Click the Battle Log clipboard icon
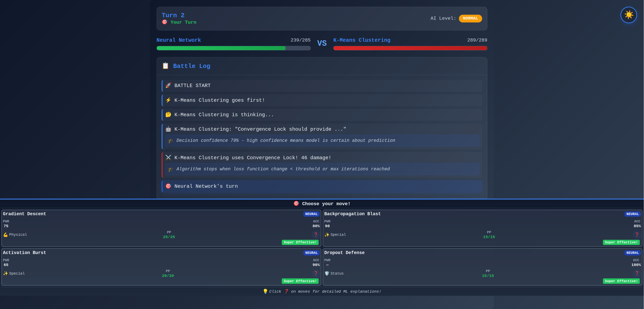The height and width of the screenshot is (309, 644). pos(165,66)
